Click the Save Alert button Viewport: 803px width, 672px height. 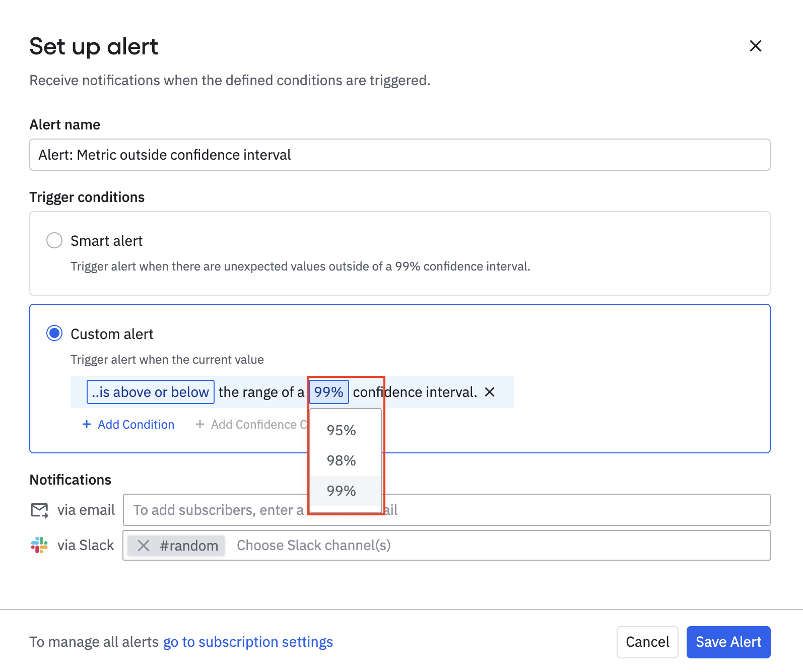point(728,642)
